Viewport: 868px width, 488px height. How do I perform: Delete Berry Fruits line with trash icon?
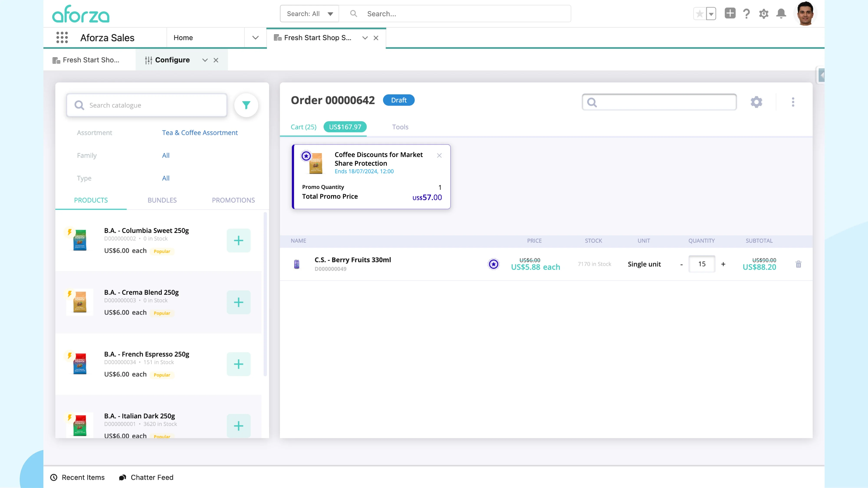pos(798,264)
